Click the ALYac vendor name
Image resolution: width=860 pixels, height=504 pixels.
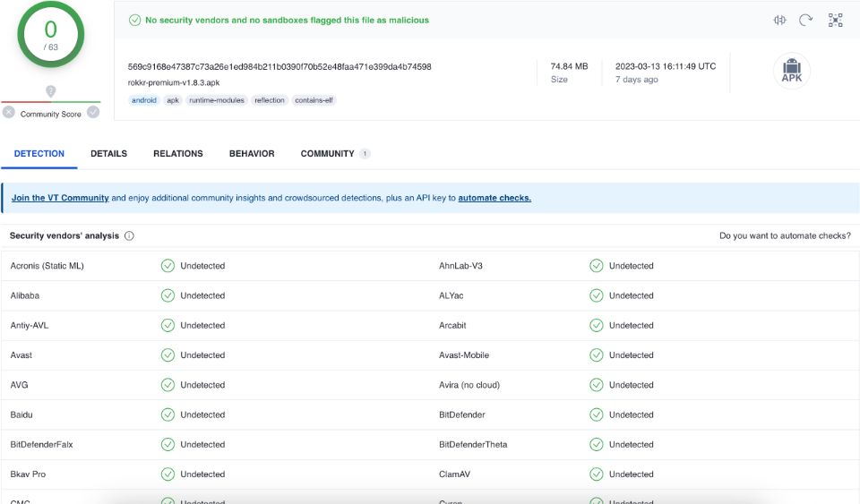pyautogui.click(x=451, y=295)
